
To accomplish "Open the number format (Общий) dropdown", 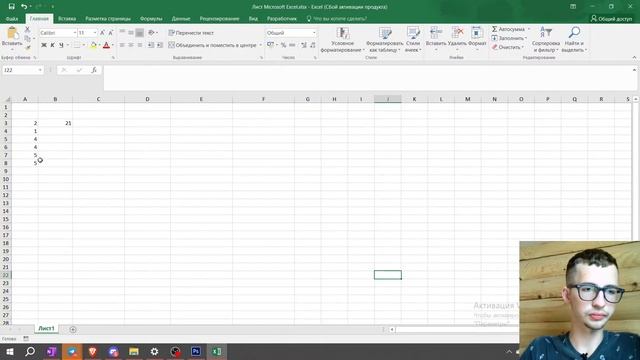I will tap(314, 33).
